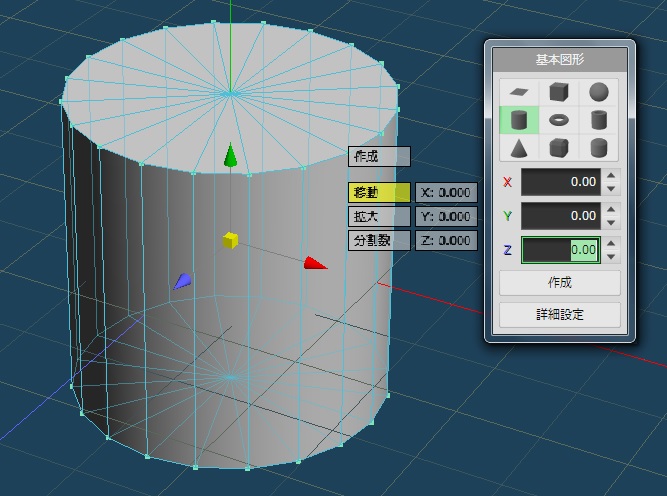
Task: Click the green Y-axis gizmo arrow
Action: pyautogui.click(x=231, y=156)
